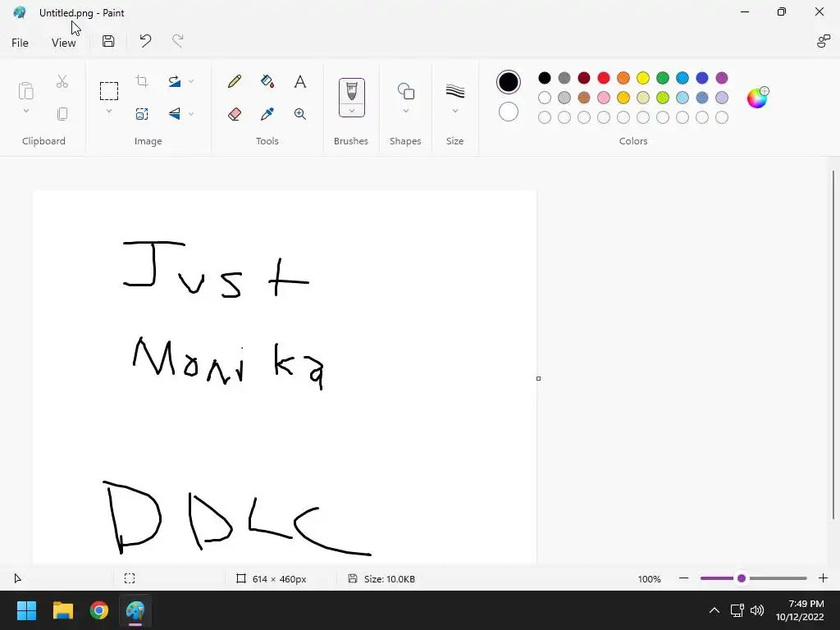The image size is (840, 630).
Task: Click the volume speaker tray icon
Action: tap(757, 610)
